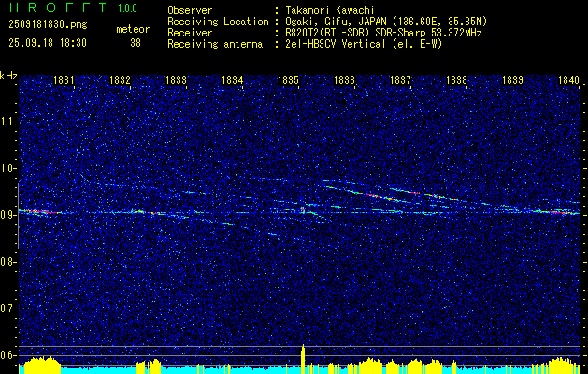Click the date stamp 25.09.18 18:30
The image size is (588, 374).
click(48, 43)
